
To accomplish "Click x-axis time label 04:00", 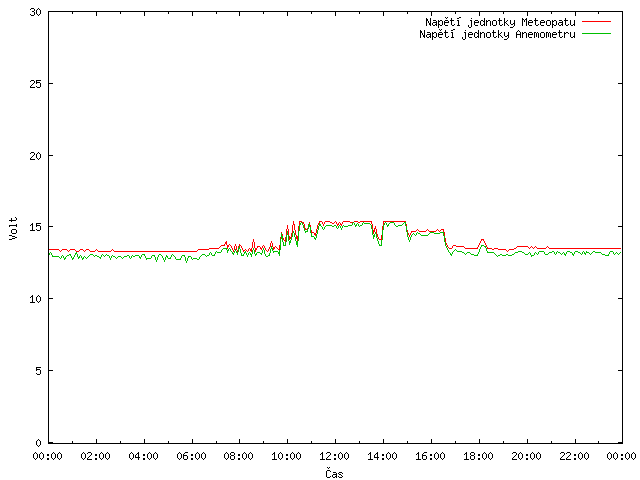I will [x=143, y=456].
